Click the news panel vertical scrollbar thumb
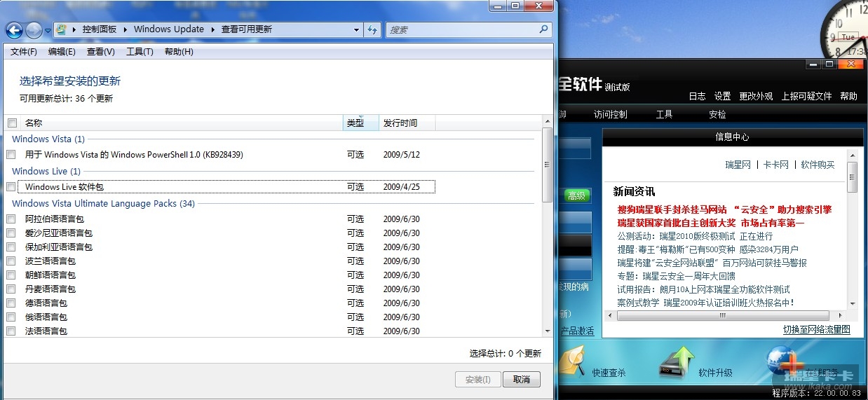Screen dimensions: 868x400 pyautogui.click(x=852, y=177)
